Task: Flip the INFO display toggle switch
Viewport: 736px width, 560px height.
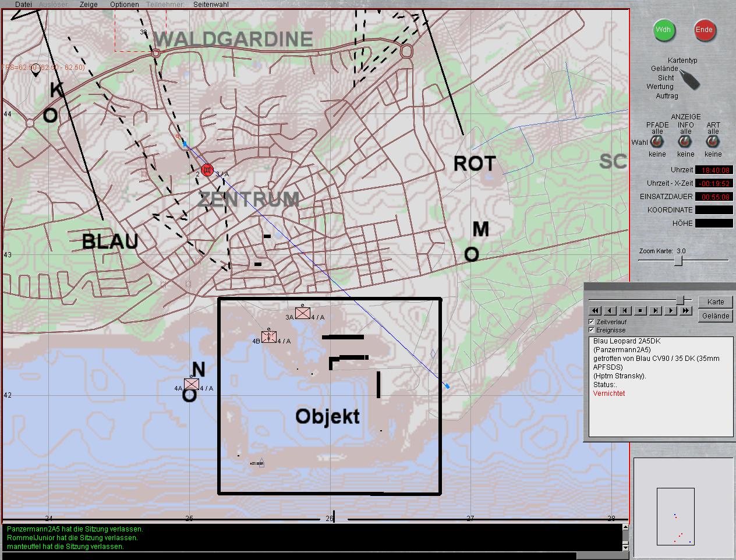Action: tap(685, 142)
